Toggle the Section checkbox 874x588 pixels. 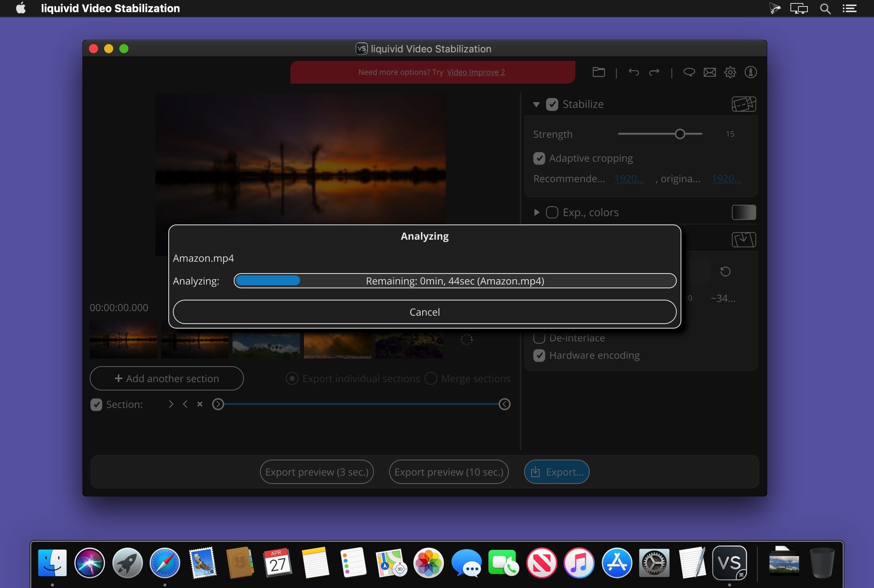point(96,405)
